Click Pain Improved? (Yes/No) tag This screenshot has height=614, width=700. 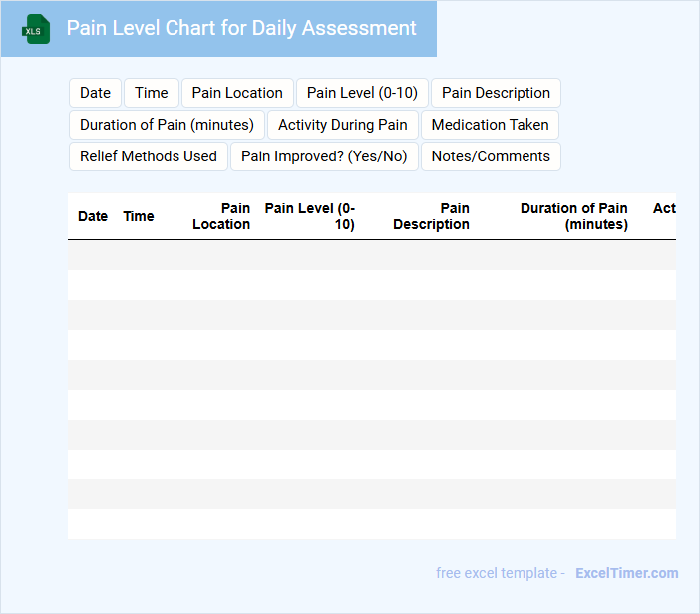point(324,156)
